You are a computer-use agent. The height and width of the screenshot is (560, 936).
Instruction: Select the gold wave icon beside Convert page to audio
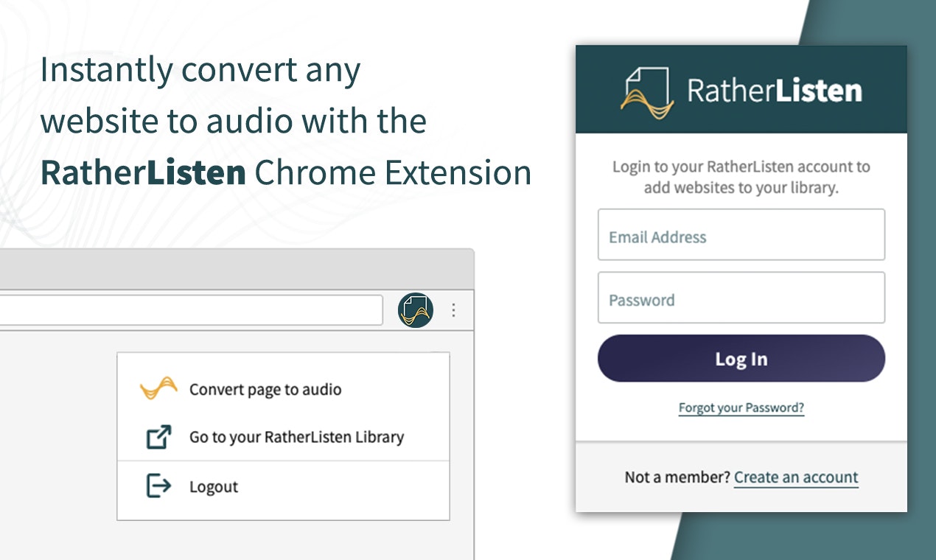click(157, 386)
